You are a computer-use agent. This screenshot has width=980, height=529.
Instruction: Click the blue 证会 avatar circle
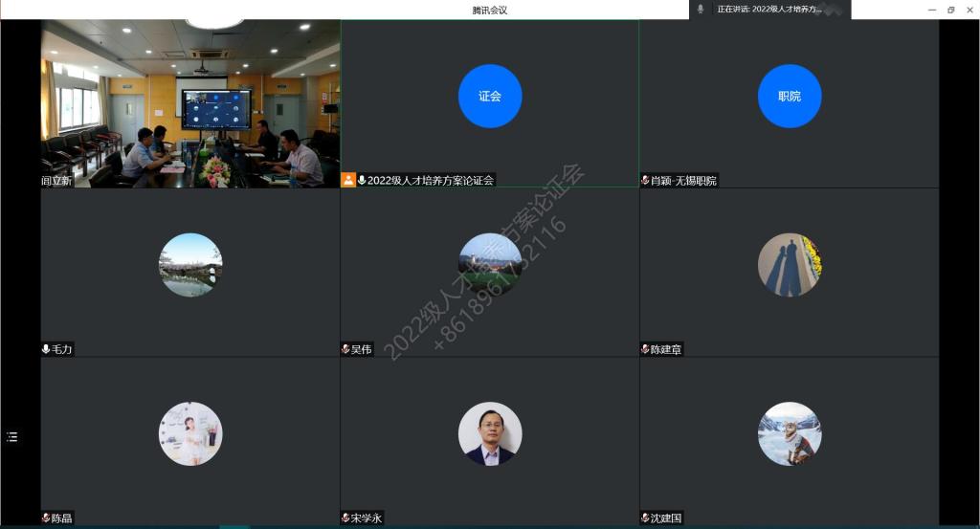coord(490,96)
